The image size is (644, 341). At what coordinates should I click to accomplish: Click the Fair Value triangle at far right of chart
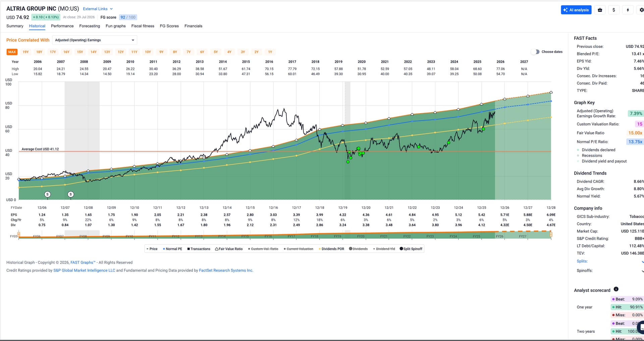pyautogui.click(x=551, y=92)
